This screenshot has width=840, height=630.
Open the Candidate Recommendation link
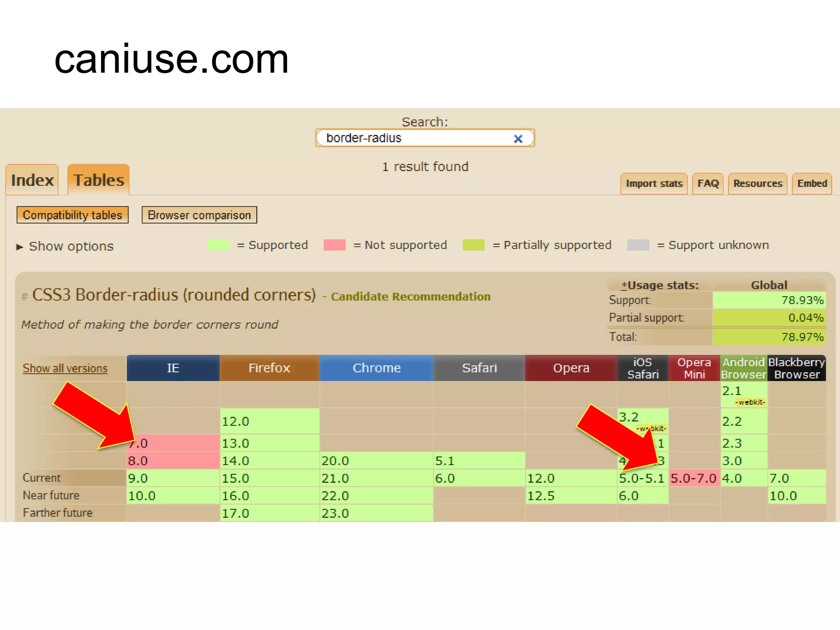pos(411,297)
